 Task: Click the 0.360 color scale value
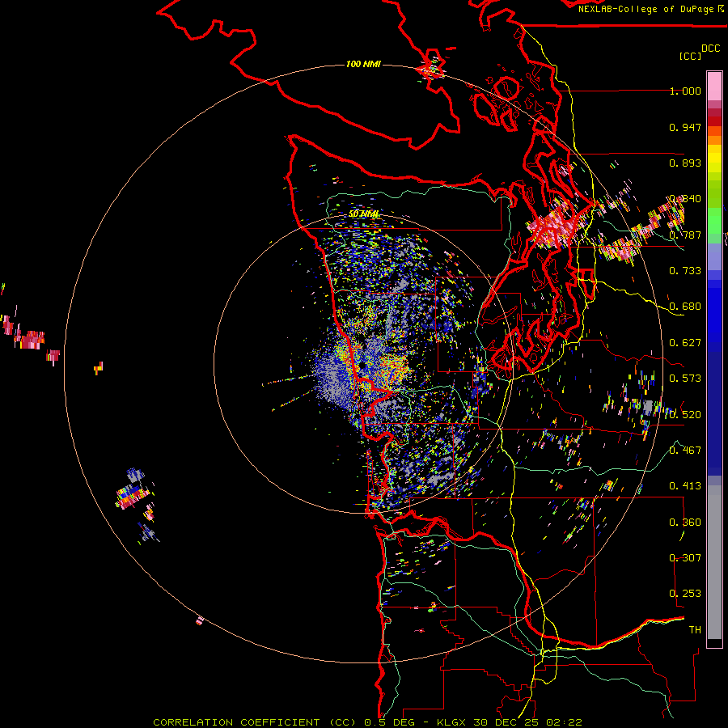685,523
